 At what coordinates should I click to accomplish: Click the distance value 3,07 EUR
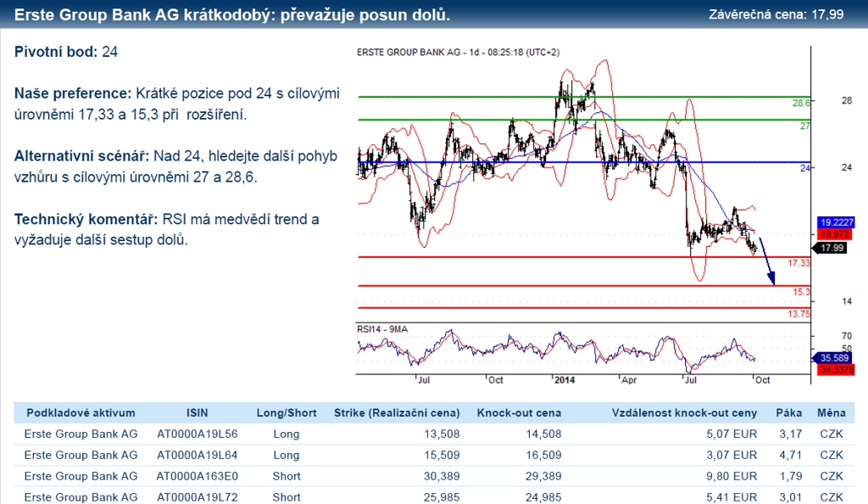point(732,456)
